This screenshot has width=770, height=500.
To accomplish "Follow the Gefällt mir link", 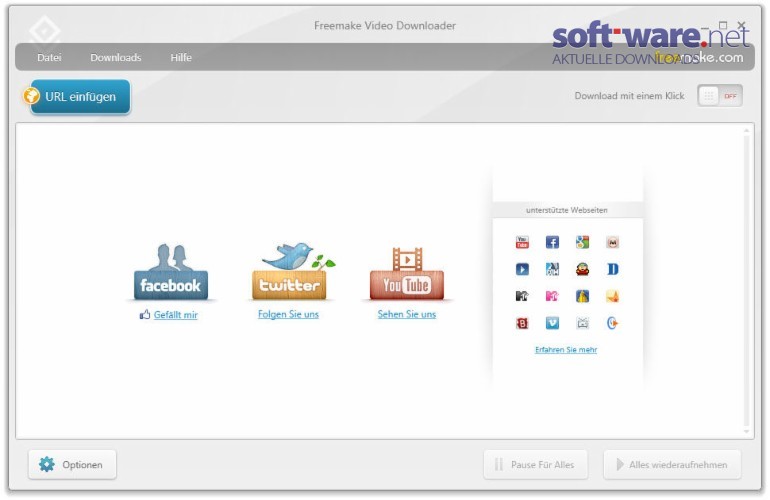I will pos(176,315).
